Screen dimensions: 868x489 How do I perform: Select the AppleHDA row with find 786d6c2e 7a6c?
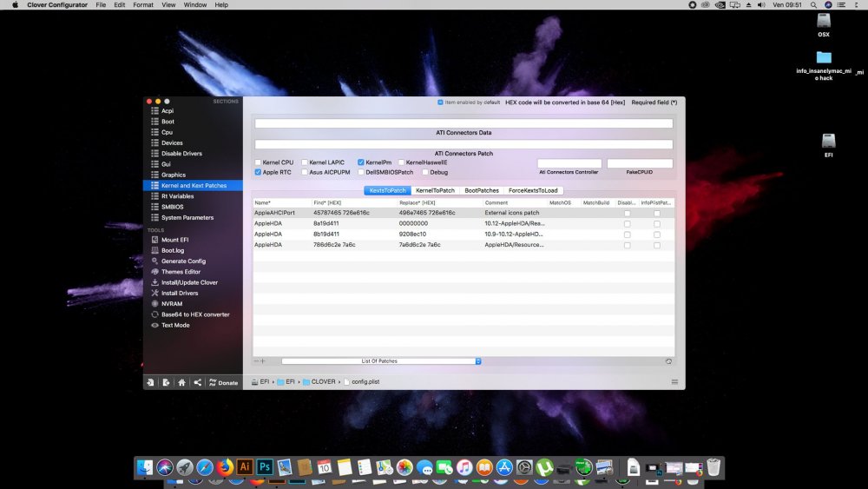click(x=464, y=245)
